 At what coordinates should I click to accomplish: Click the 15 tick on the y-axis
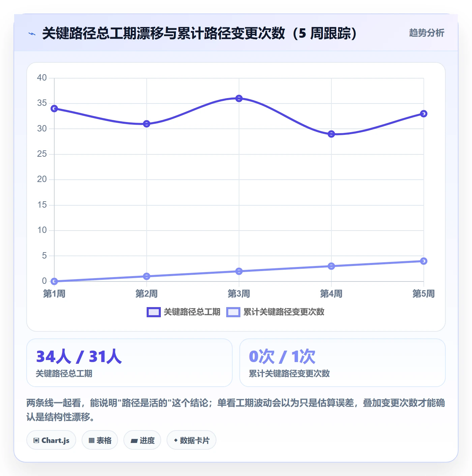coord(42,205)
